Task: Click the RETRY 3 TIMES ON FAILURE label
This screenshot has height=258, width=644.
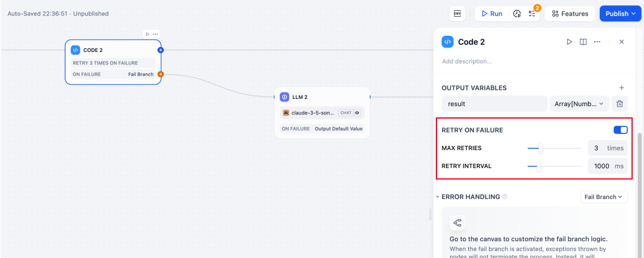Action: (x=113, y=63)
